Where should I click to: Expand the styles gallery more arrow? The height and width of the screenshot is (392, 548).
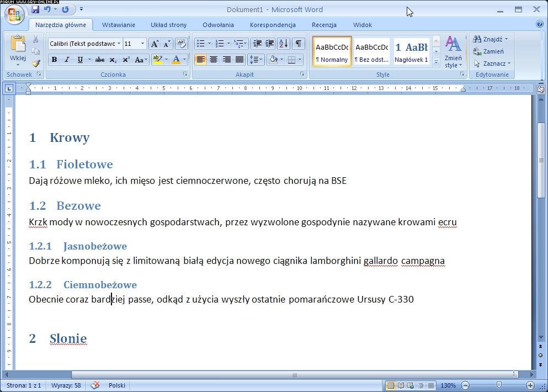436,62
